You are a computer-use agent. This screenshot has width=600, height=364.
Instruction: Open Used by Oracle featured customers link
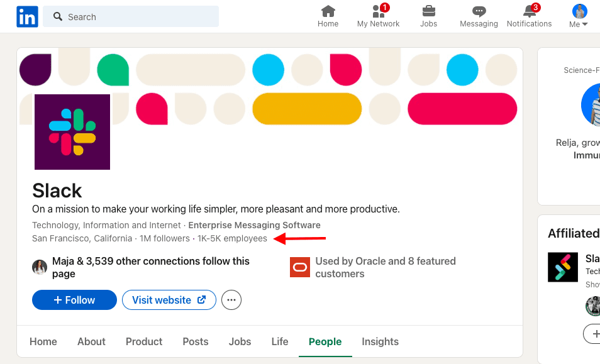point(386,267)
